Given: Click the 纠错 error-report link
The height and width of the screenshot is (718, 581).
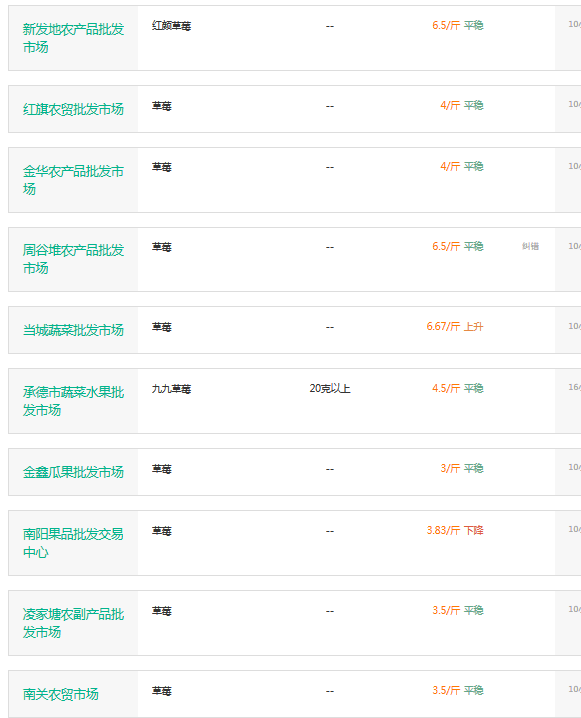Looking at the screenshot, I should click(x=530, y=246).
